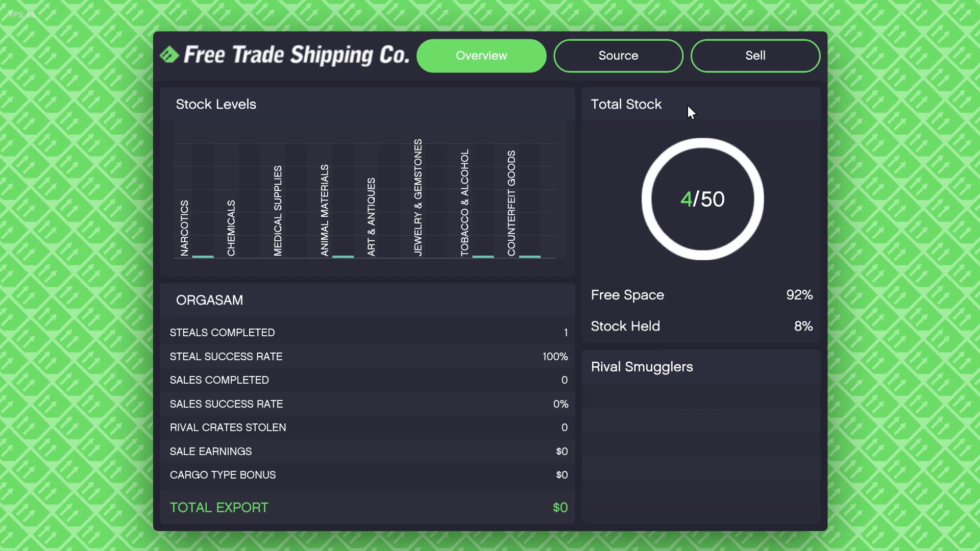This screenshot has height=551, width=980.
Task: Select the Animal Materials stock bar
Action: (343, 256)
